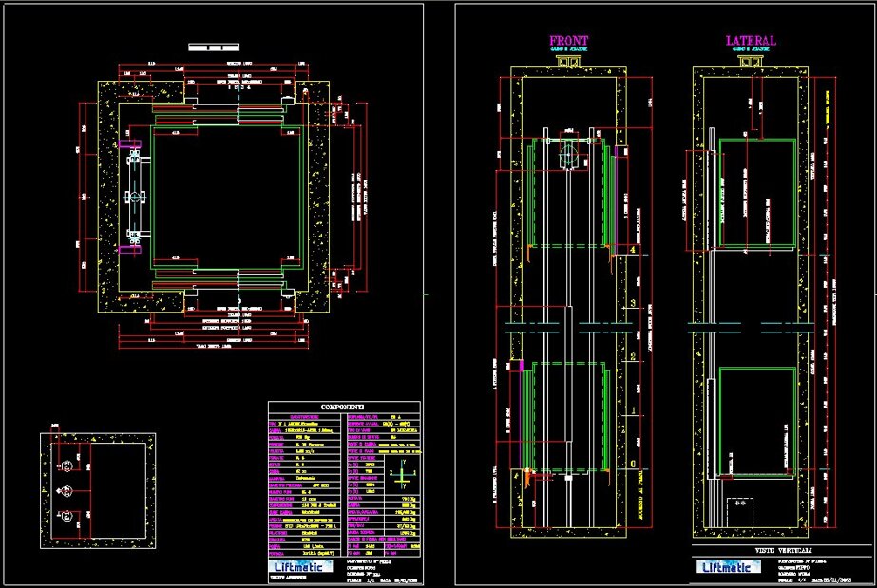Image resolution: width=877 pixels, height=588 pixels.
Task: Select the LATERAL view title
Action: (x=752, y=40)
